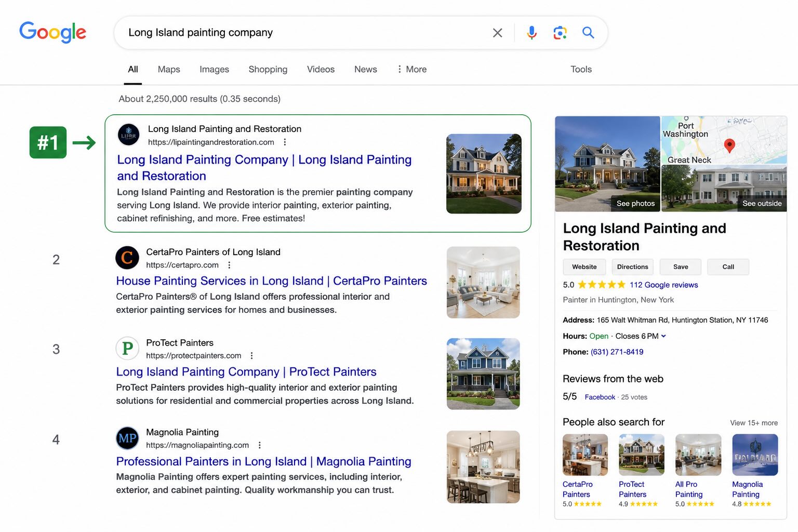Click the knowledge panel business name heading
This screenshot has height=532, width=798.
click(644, 237)
